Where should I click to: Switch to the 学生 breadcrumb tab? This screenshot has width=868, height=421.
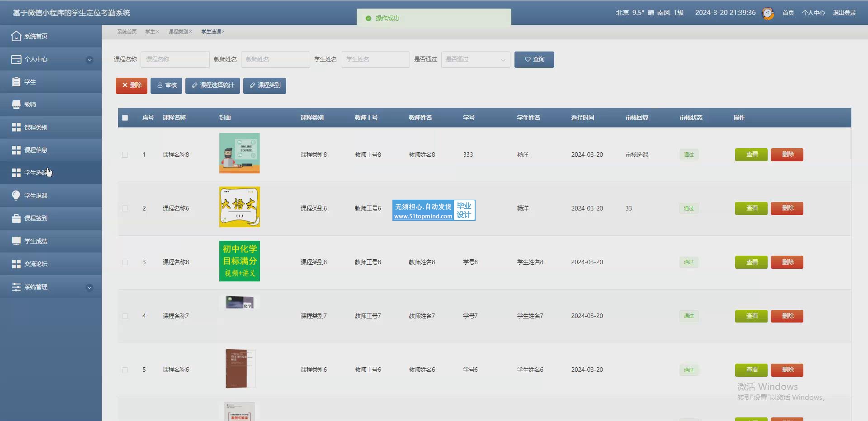(x=150, y=32)
